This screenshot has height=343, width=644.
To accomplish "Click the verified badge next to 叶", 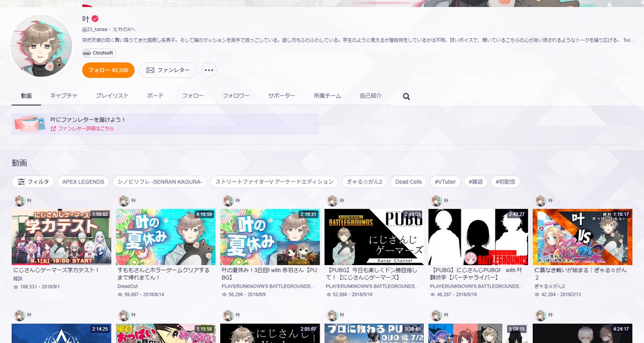I will pos(95,18).
